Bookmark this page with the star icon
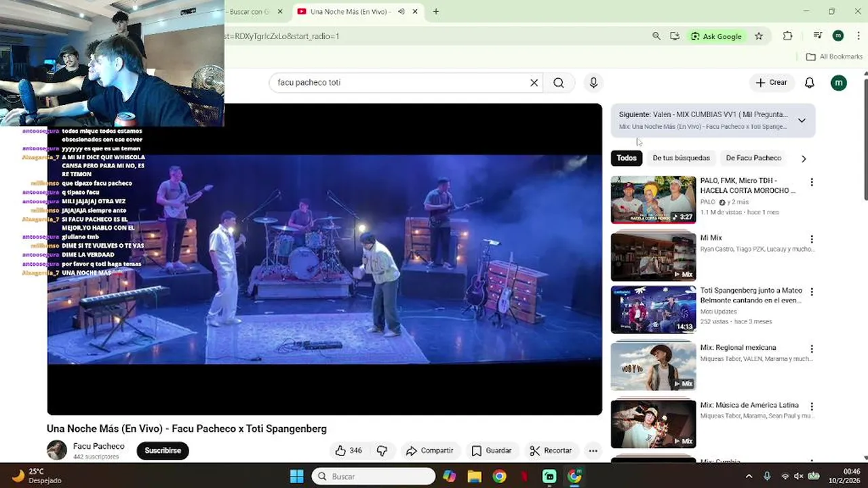Image resolution: width=868 pixels, height=488 pixels. pyautogui.click(x=759, y=36)
